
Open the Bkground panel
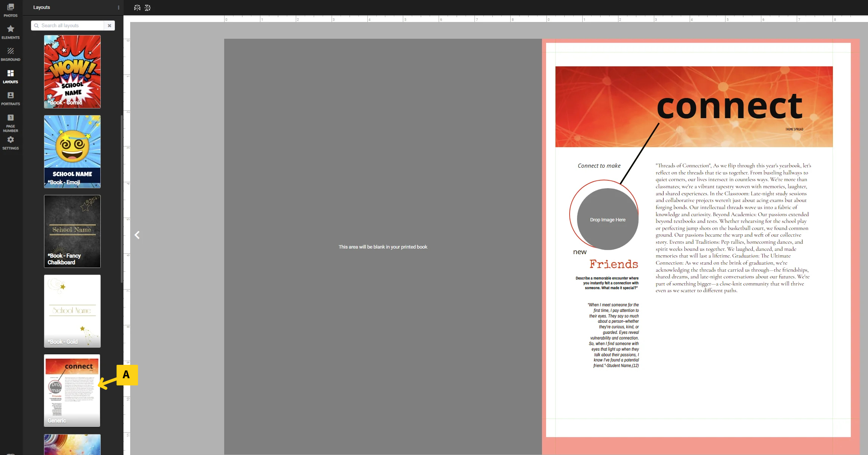pos(10,54)
